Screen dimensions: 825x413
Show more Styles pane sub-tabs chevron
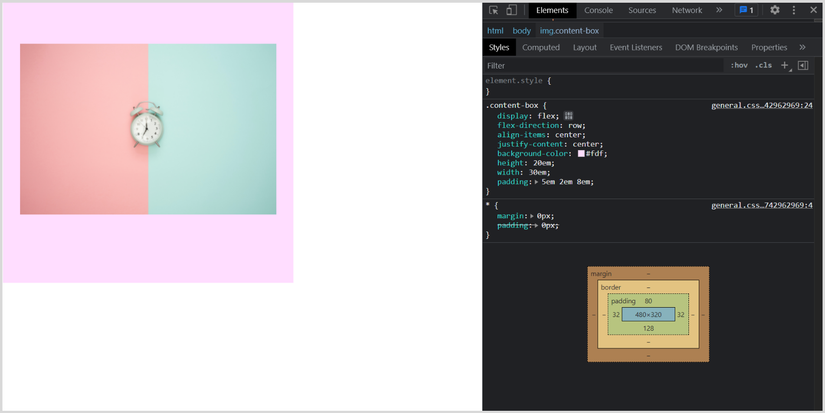pos(802,47)
